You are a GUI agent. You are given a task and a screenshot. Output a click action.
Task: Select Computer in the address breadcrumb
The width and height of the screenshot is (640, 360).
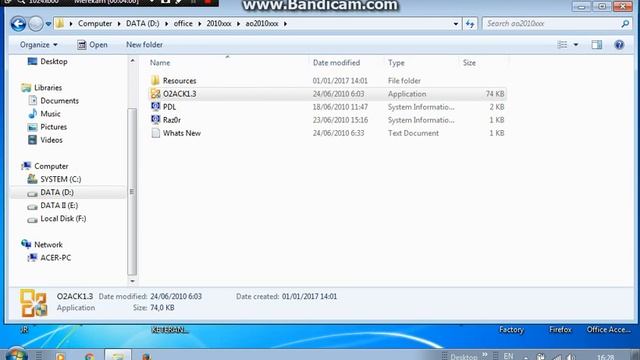(95, 24)
